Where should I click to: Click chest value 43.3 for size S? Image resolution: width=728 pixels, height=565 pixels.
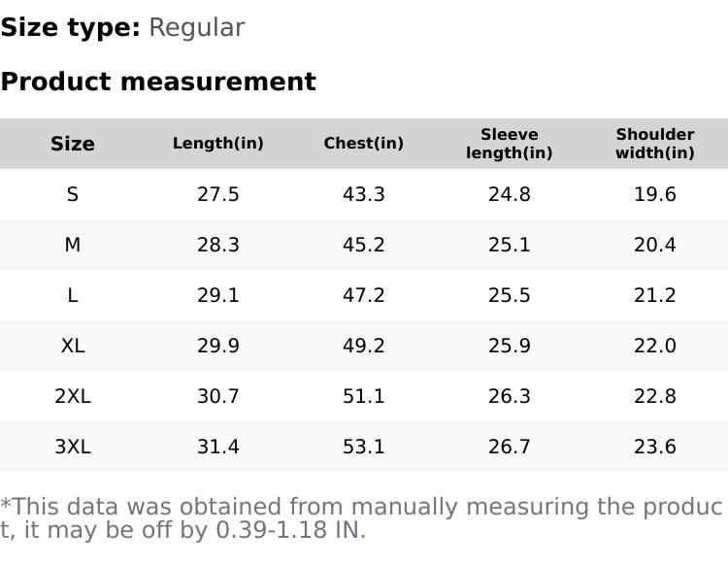(364, 194)
